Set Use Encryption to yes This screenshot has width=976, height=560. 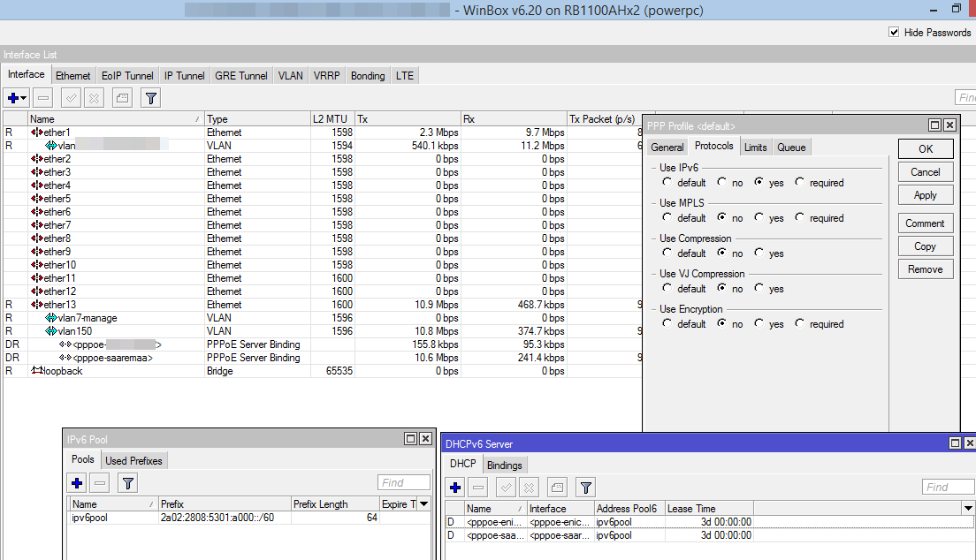[759, 323]
